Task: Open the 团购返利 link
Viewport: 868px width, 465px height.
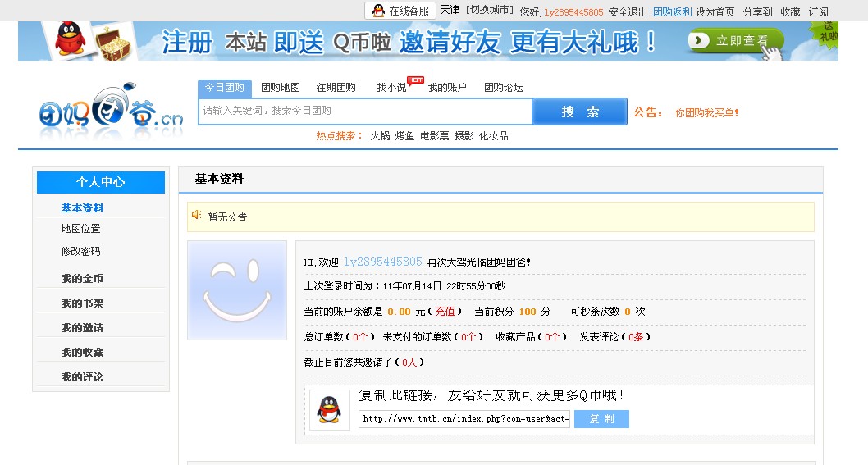Action: (672, 12)
